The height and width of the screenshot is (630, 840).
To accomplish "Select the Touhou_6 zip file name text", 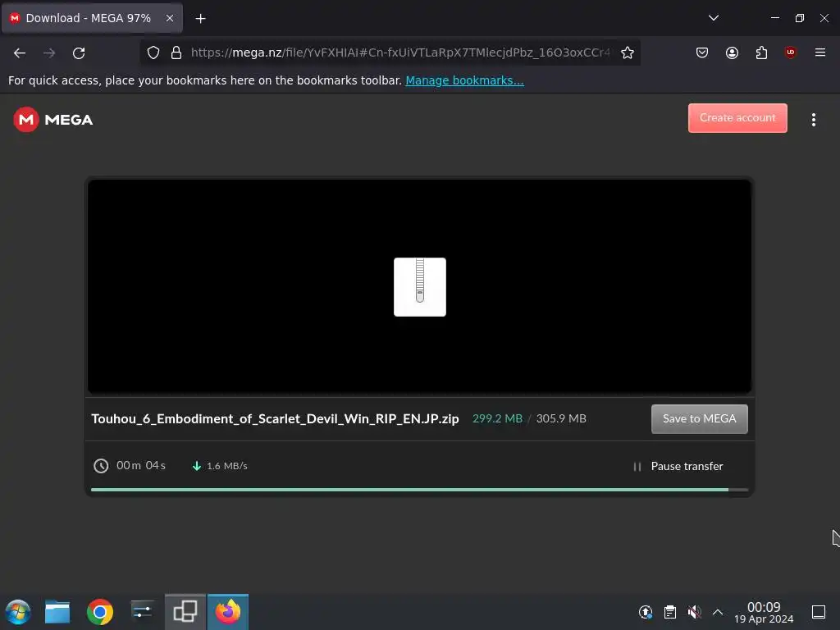I will click(x=275, y=419).
